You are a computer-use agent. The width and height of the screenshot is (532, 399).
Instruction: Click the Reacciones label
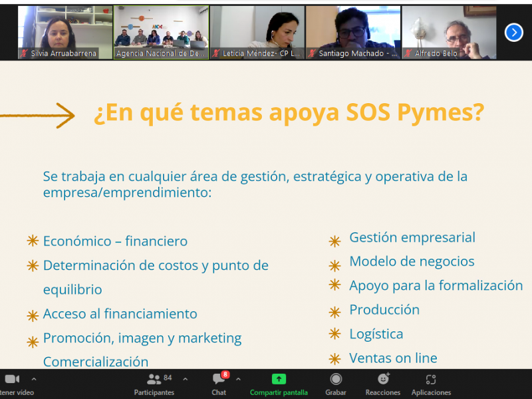pyautogui.click(x=383, y=392)
